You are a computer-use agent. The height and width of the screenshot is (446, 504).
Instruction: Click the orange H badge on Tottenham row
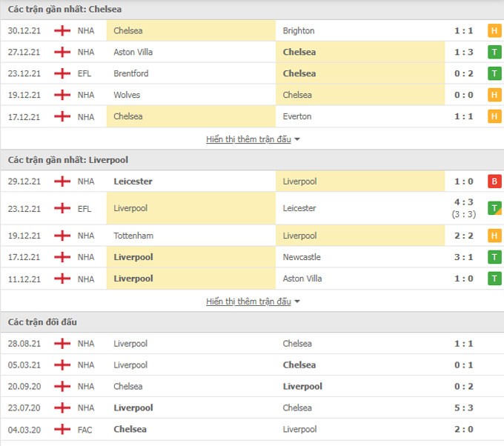point(494,236)
